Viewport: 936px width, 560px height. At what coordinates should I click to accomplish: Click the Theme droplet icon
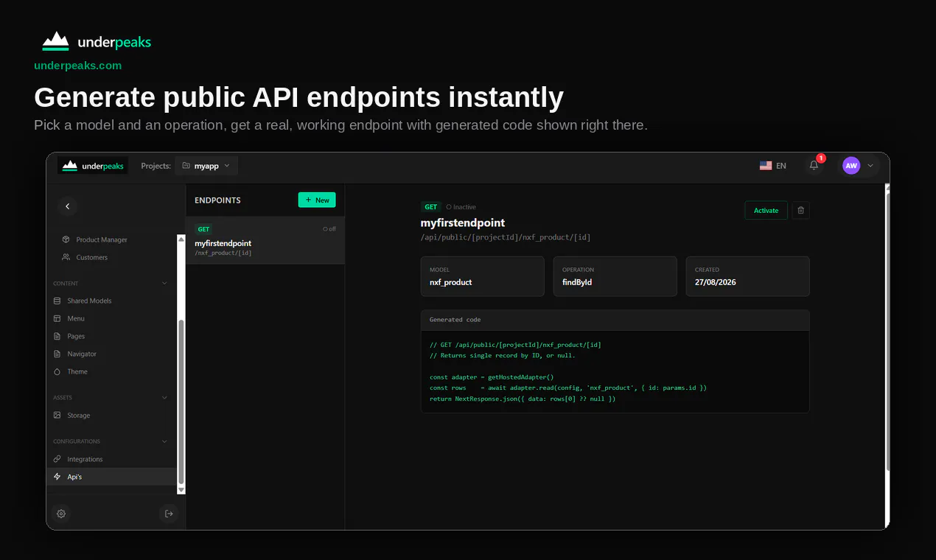click(57, 371)
